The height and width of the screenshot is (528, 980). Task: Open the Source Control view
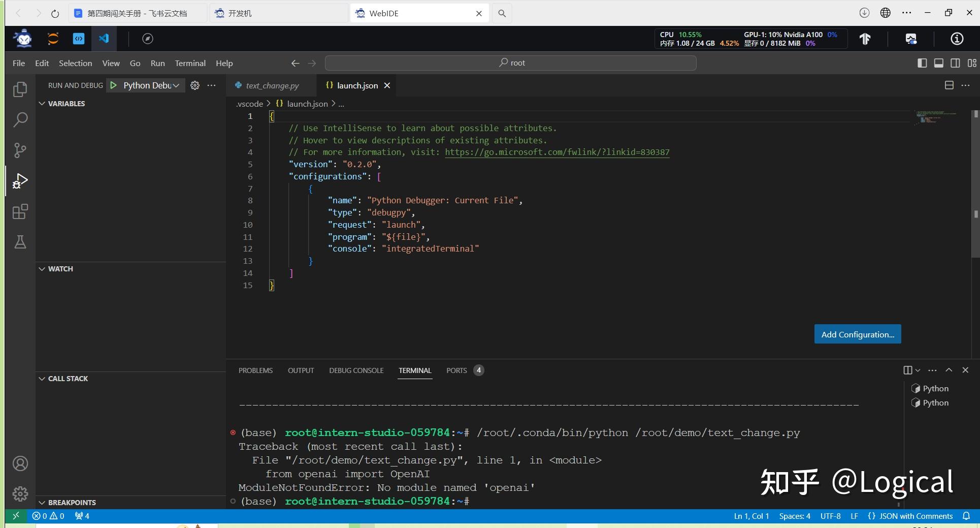(x=20, y=150)
